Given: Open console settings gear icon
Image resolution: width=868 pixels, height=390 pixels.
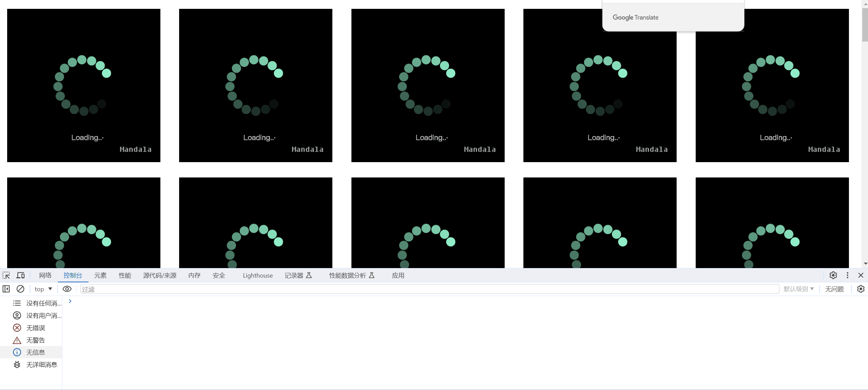Looking at the screenshot, I should 861,289.
